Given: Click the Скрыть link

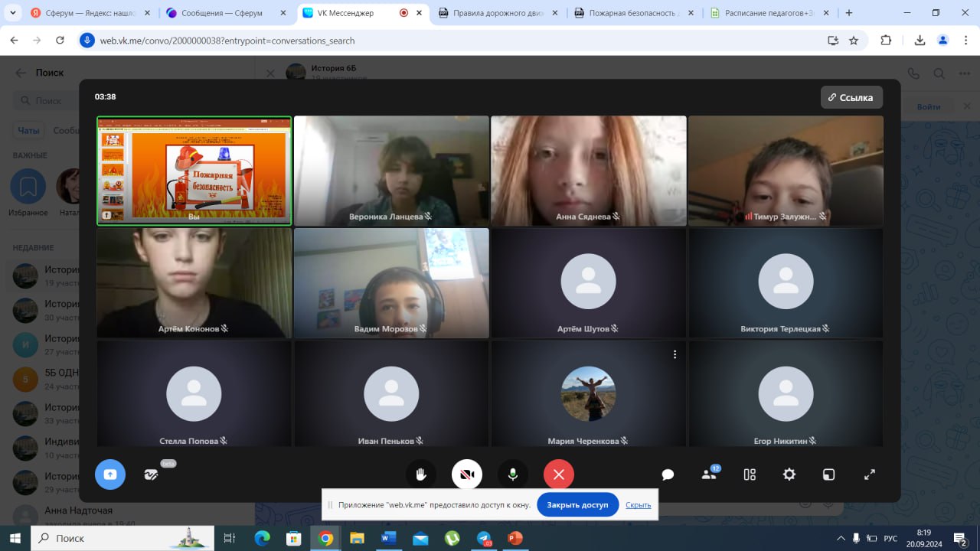Looking at the screenshot, I should (x=638, y=505).
